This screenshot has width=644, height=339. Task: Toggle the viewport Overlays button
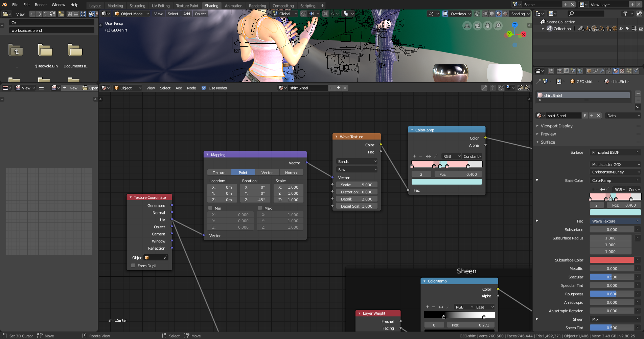coord(445,14)
